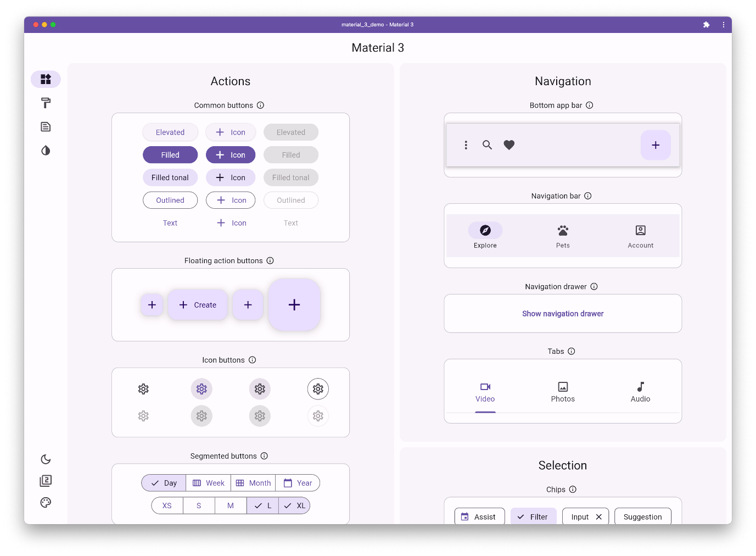Toggle the standard settings gear icon button
Image resolution: width=756 pixels, height=556 pixels.
pyautogui.click(x=143, y=389)
